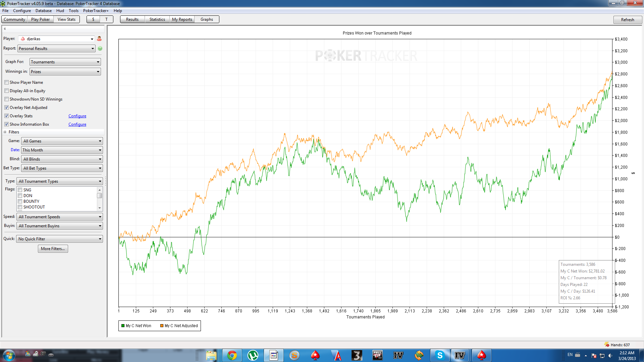The height and width of the screenshot is (362, 644).
Task: Open Skype from the taskbar
Action: click(440, 355)
